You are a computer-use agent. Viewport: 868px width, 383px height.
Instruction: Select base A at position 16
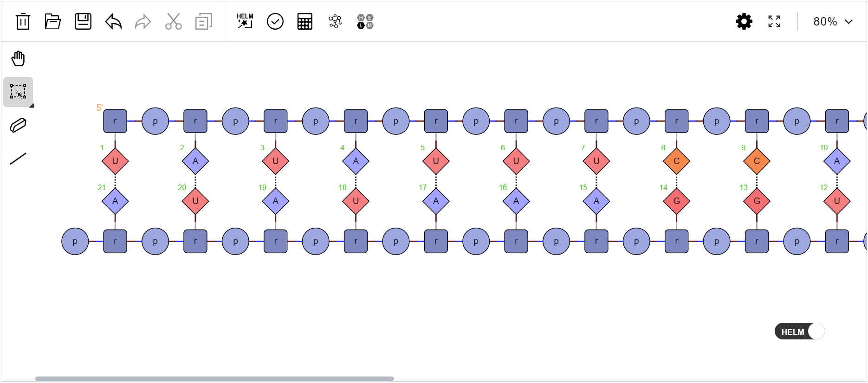(x=516, y=201)
